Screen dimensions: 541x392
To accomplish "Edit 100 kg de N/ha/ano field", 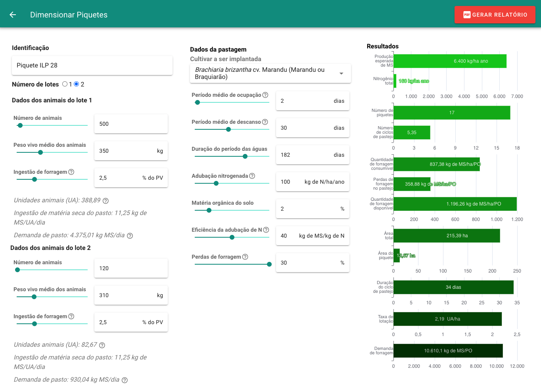I will click(x=313, y=182).
